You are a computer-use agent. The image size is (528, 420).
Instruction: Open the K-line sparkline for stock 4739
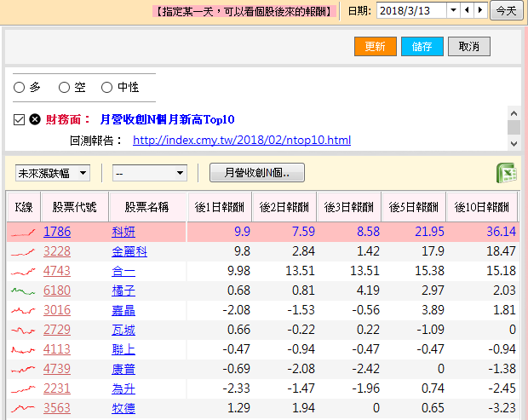[x=23, y=369]
